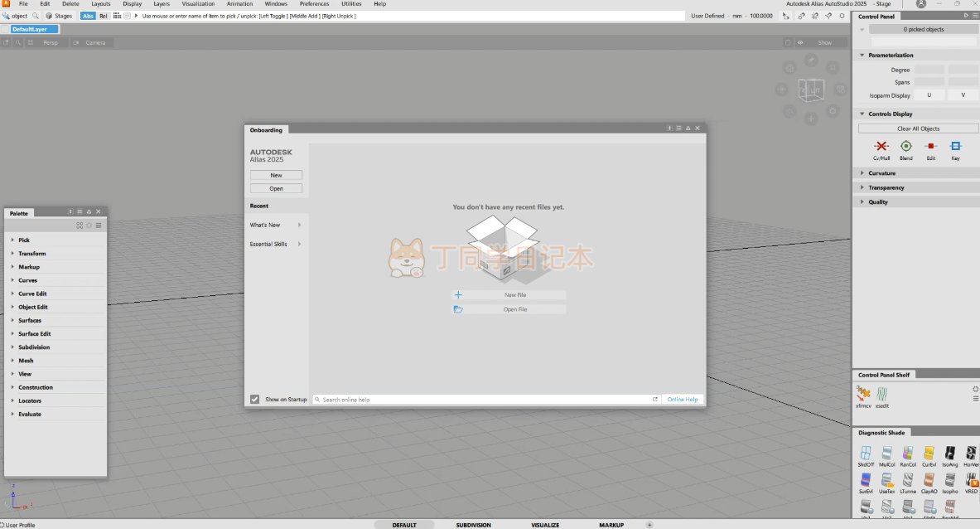Expand the Curvature section
The width and height of the screenshot is (980, 529).
pyautogui.click(x=881, y=173)
